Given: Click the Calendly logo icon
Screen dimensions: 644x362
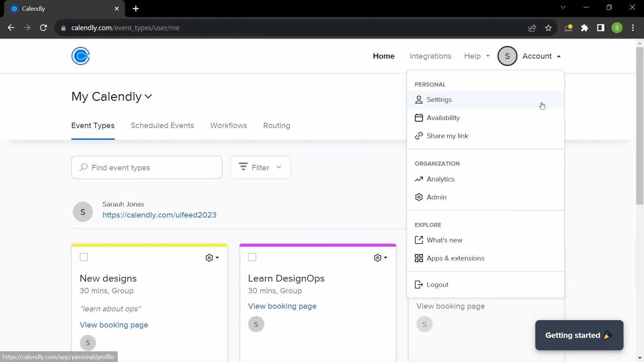Looking at the screenshot, I should click(80, 56).
